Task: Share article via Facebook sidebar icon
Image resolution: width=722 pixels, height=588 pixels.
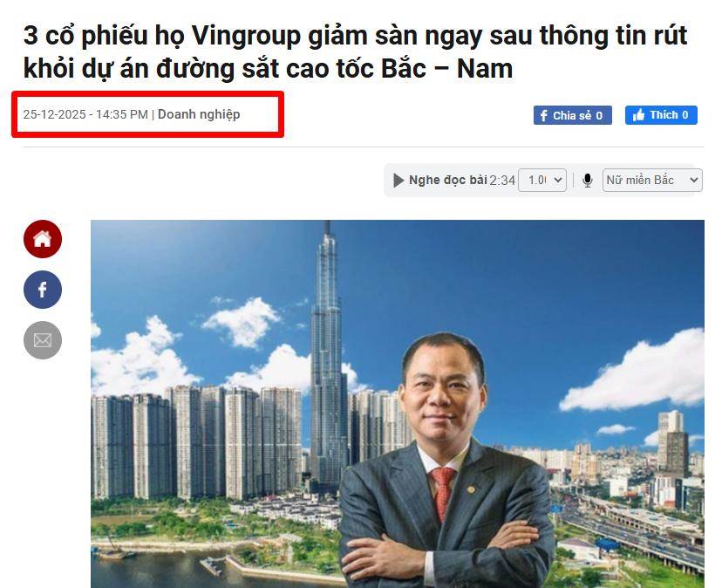Action: click(43, 290)
